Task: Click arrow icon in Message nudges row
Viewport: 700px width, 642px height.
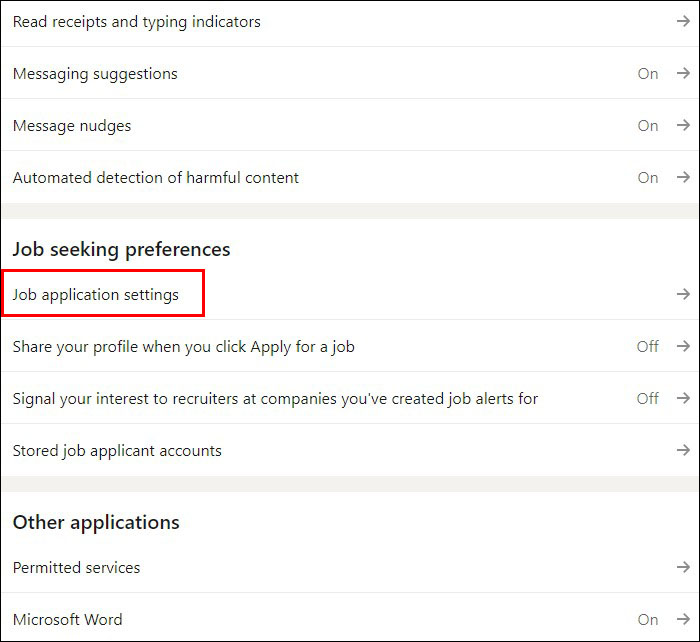Action: (683, 126)
